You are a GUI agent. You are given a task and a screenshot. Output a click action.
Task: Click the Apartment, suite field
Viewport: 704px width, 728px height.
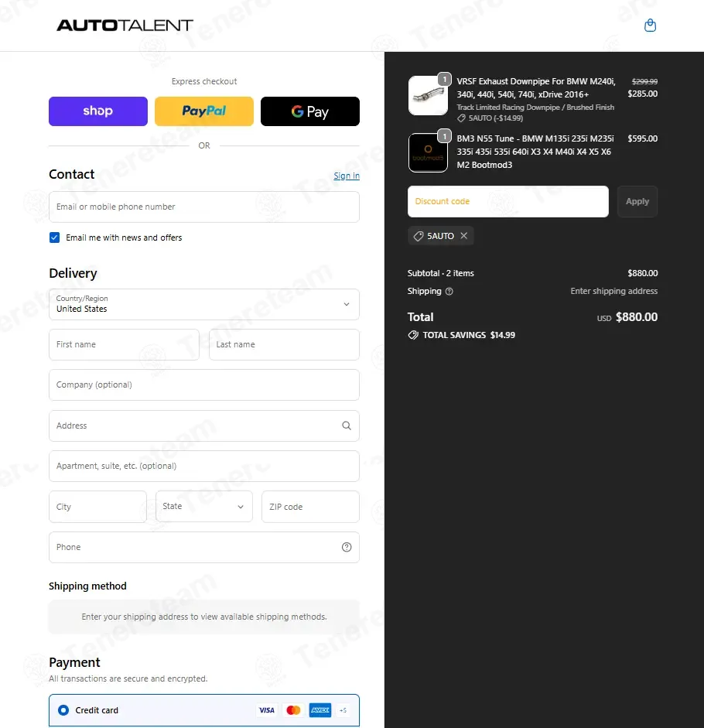[204, 467]
